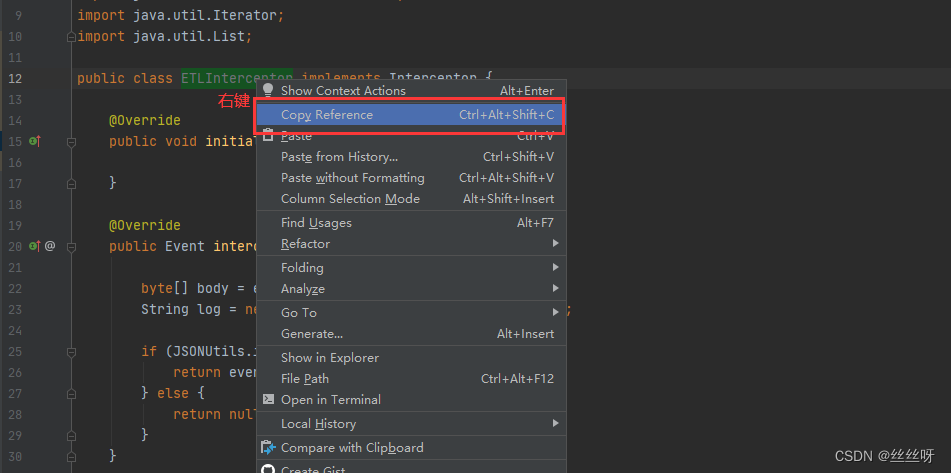This screenshot has width=951, height=473.
Task: Choose Copy Reference from context menu
Action: click(x=411, y=115)
